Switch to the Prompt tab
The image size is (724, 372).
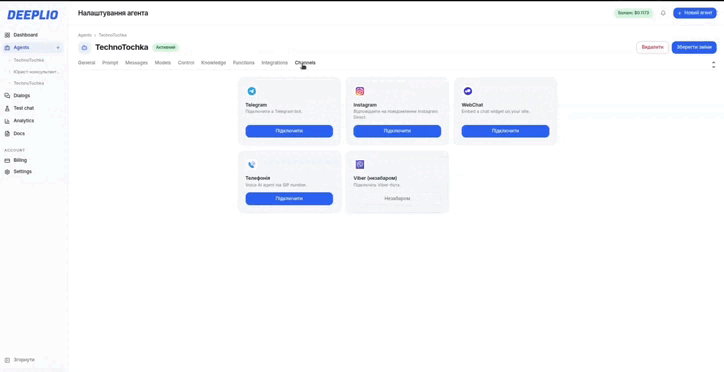pos(110,63)
